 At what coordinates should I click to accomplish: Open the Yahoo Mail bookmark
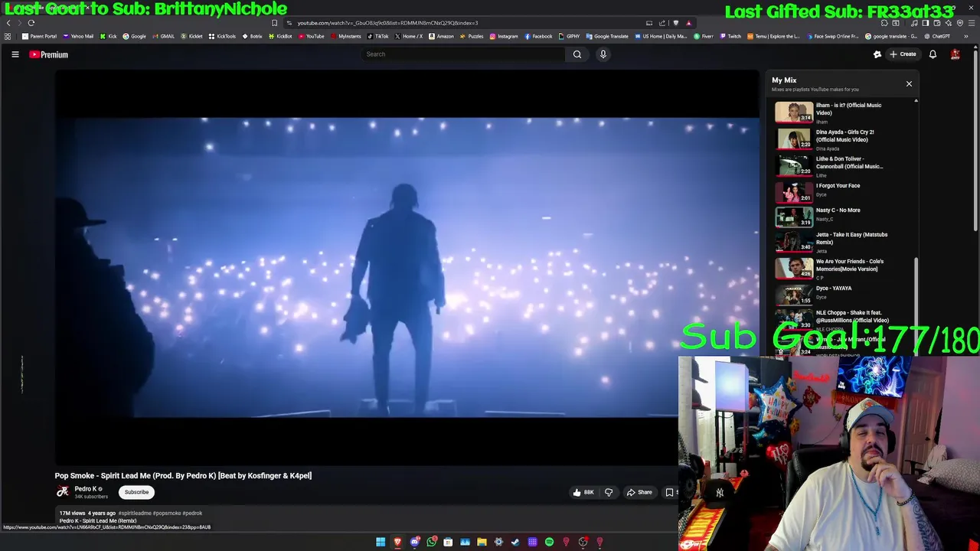[78, 36]
